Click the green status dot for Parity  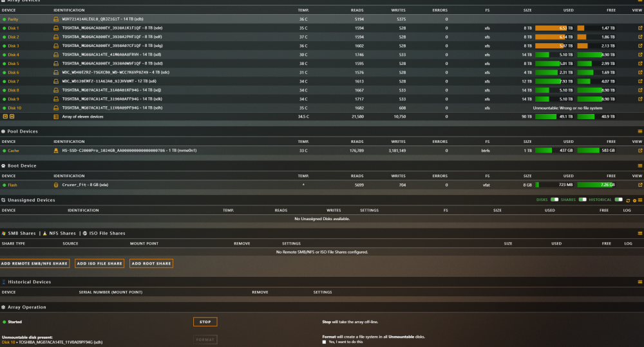(4, 19)
